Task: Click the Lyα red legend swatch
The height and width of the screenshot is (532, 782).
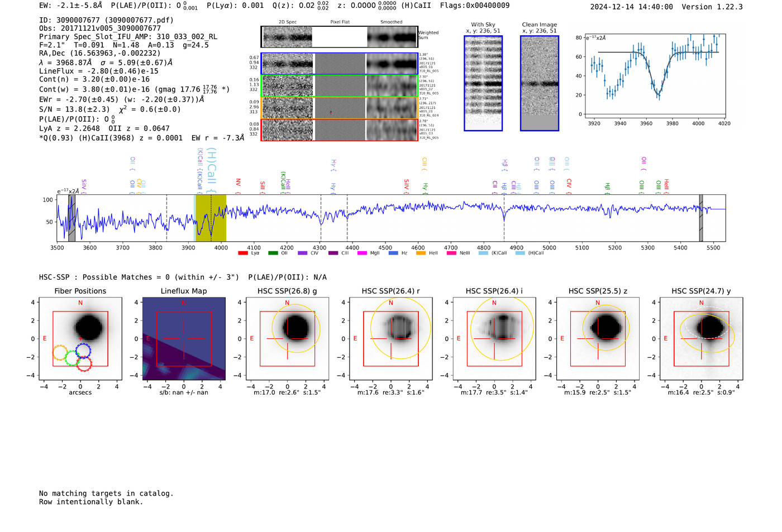Action: 243,253
